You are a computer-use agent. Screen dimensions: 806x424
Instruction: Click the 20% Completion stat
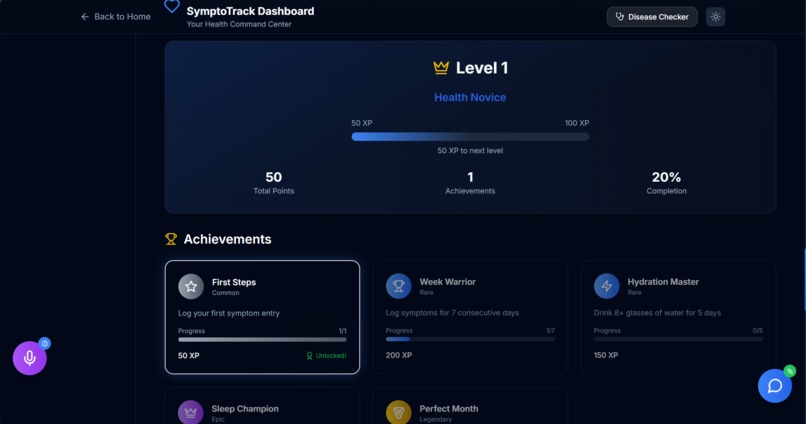(x=666, y=183)
